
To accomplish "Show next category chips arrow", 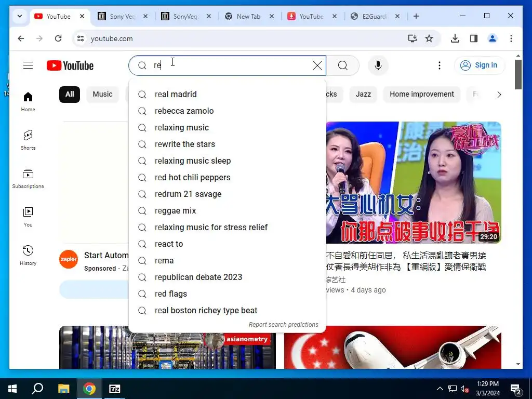I will click(499, 95).
